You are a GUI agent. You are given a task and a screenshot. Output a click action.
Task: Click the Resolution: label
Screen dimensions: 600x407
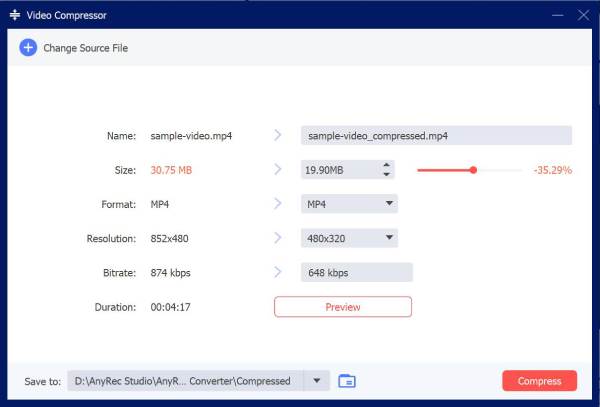coord(111,238)
